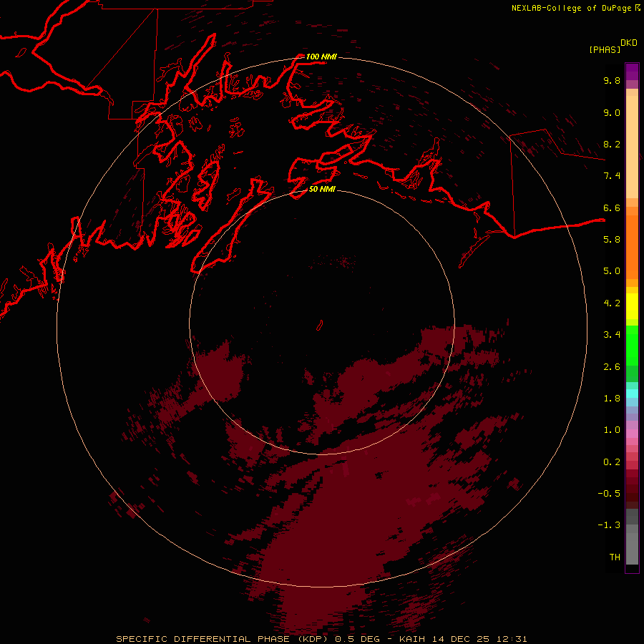Screen dimensions: 644x644
Task: Select the 4.2 scale label
Action: point(612,303)
